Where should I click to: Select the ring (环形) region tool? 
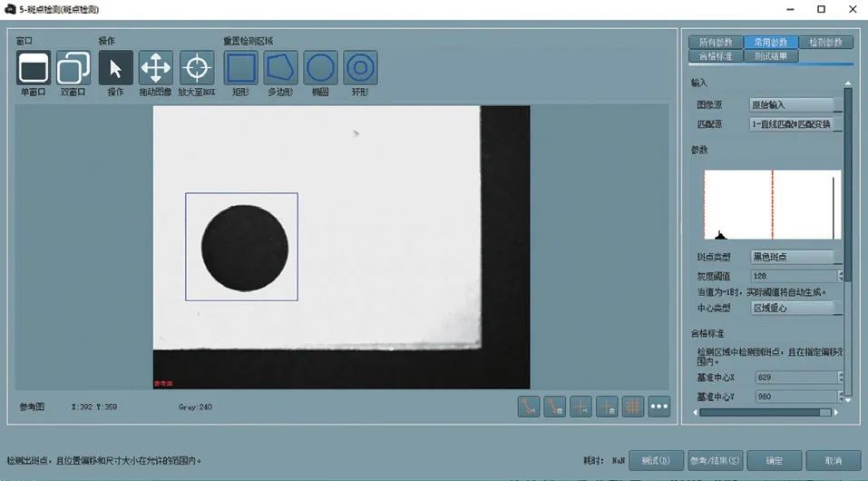pyautogui.click(x=360, y=67)
